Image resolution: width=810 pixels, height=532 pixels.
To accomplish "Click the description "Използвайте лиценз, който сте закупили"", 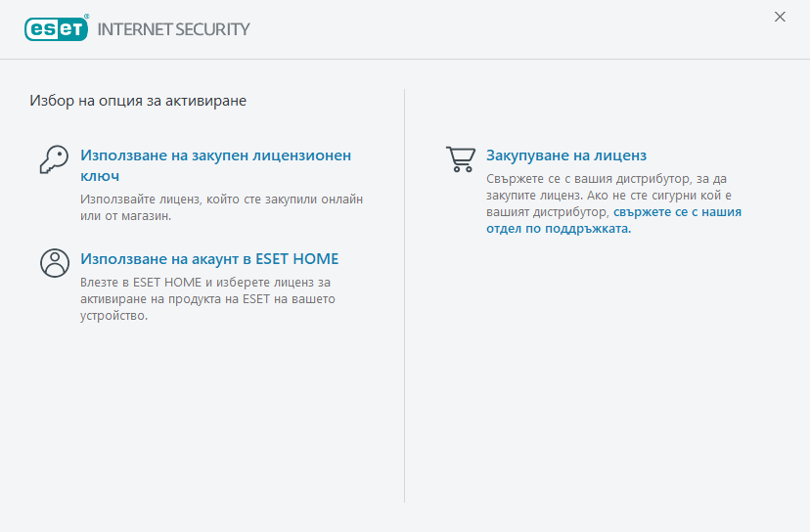I will point(221,199).
